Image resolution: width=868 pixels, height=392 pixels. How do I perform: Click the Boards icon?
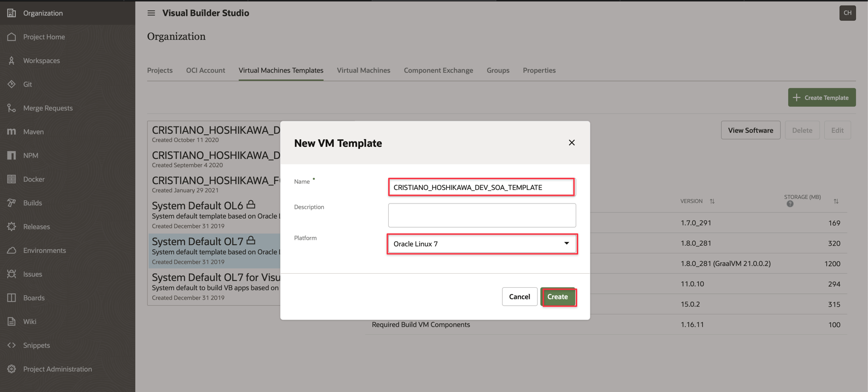click(12, 298)
